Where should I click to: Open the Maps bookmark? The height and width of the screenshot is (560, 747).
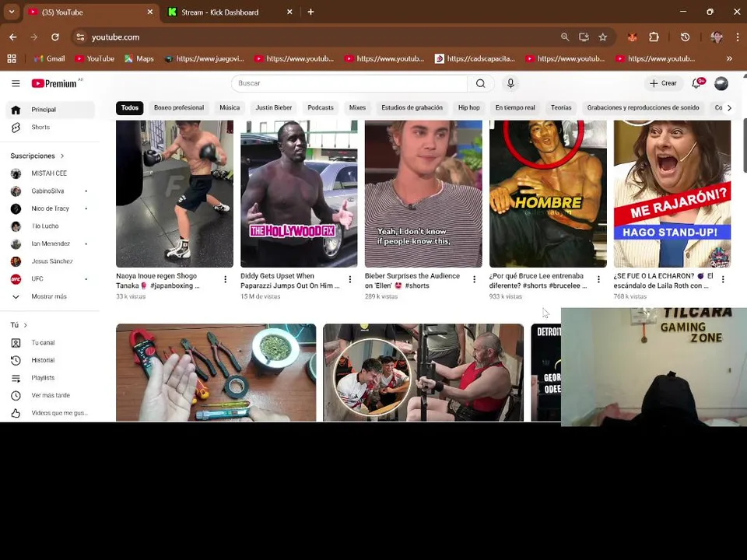tap(139, 58)
